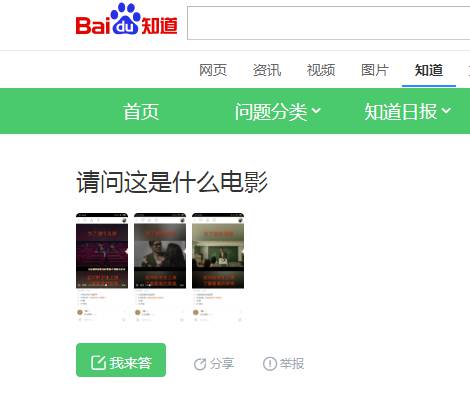The height and width of the screenshot is (401, 470).
Task: Click the 举报 report link
Action: pos(292,364)
